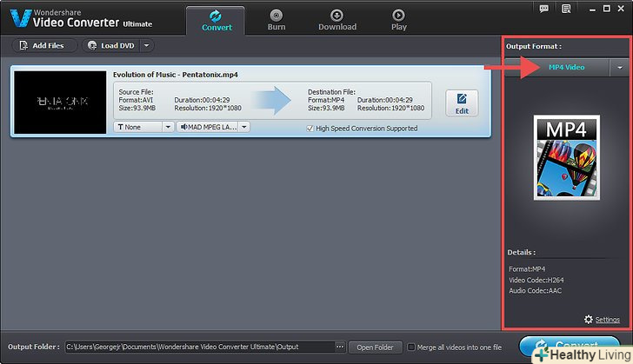The image size is (633, 364).
Task: Open the register notes icon in title bar
Action: (566, 9)
